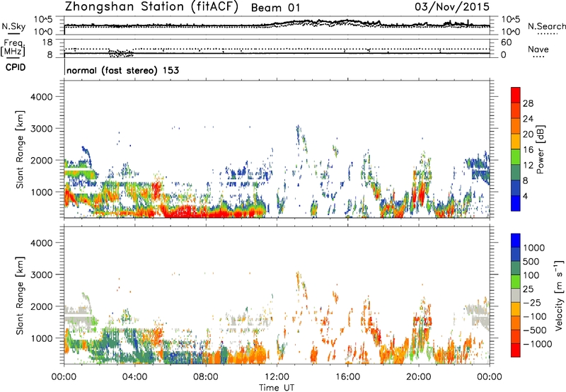Viewport: 566px width, 392px height.
Task: Click the gray −25 to 25 Velocity swatch
Action: tap(516, 295)
